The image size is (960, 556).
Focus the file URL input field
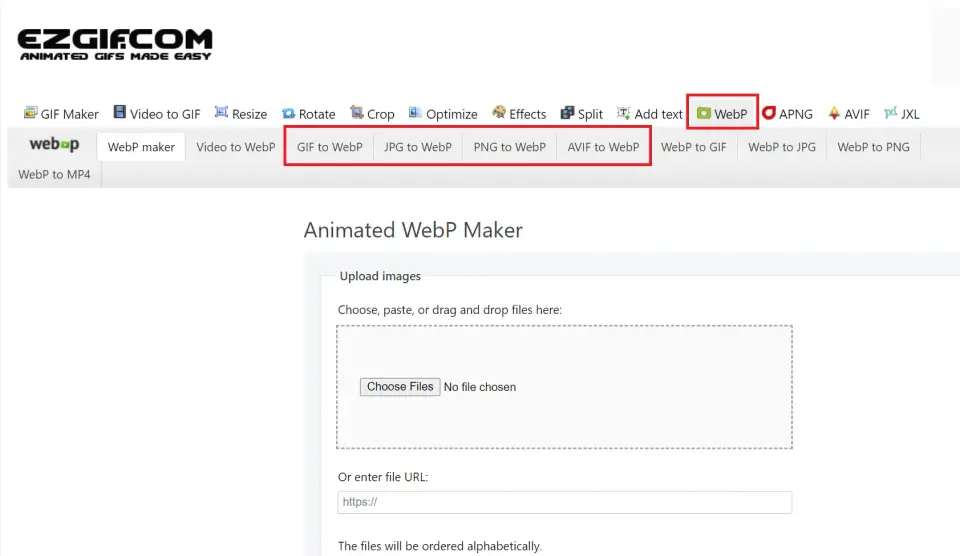(x=564, y=502)
